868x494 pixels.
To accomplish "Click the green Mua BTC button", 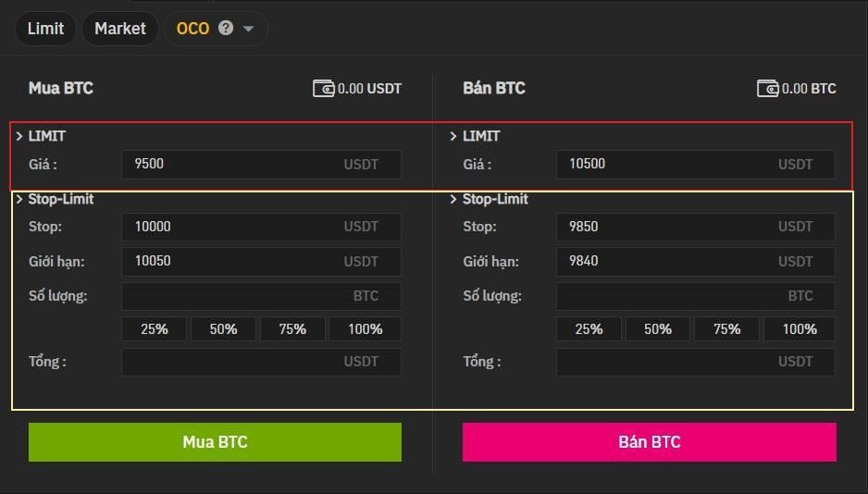I will (x=215, y=442).
